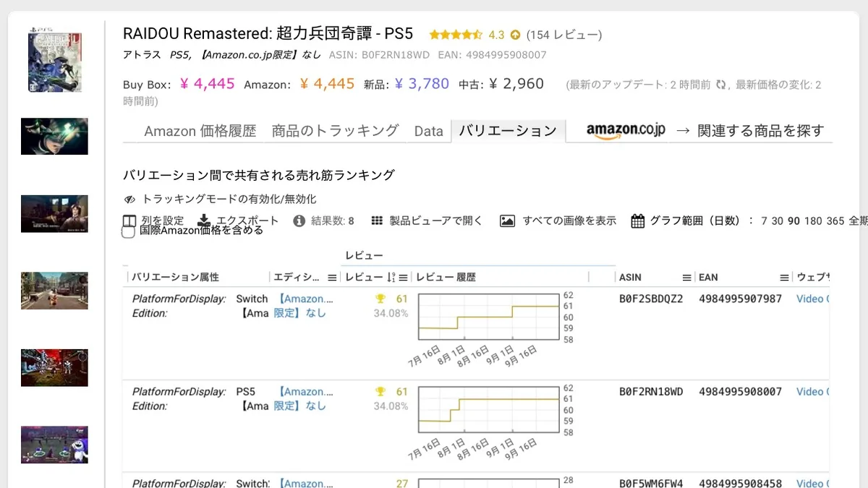Image resolution: width=868 pixels, height=488 pixels.
Task: Click すべての画像を表示 picture icon
Action: tap(508, 221)
